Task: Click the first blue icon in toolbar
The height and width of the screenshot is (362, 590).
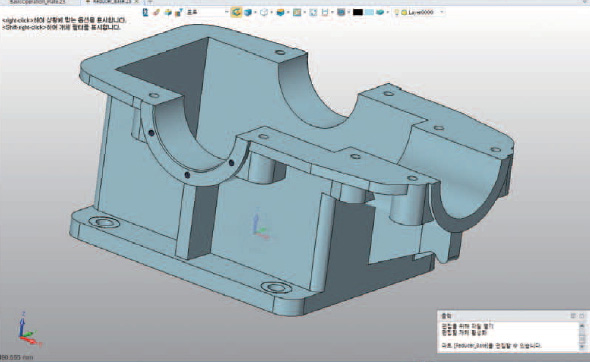Action: pos(145,12)
